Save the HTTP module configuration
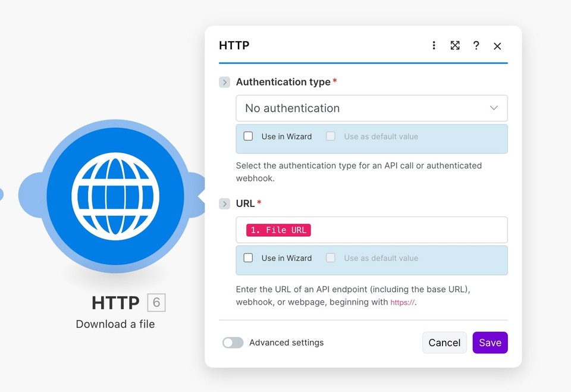 (490, 343)
